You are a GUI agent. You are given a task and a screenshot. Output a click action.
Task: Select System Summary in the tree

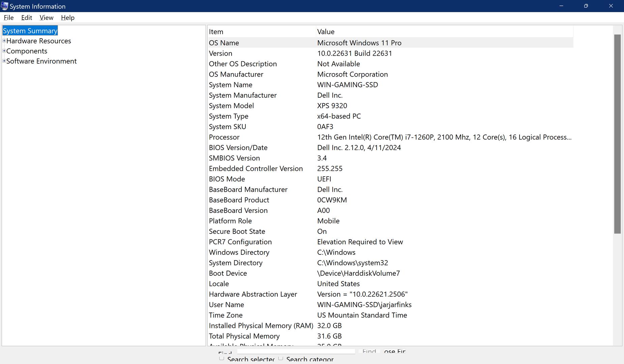pos(30,31)
